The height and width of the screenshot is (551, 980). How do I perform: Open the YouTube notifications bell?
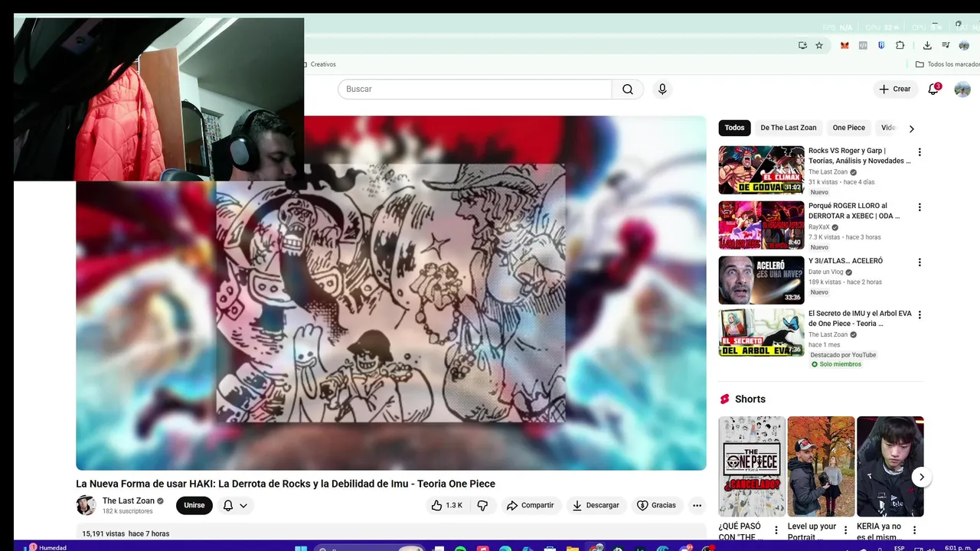(933, 90)
